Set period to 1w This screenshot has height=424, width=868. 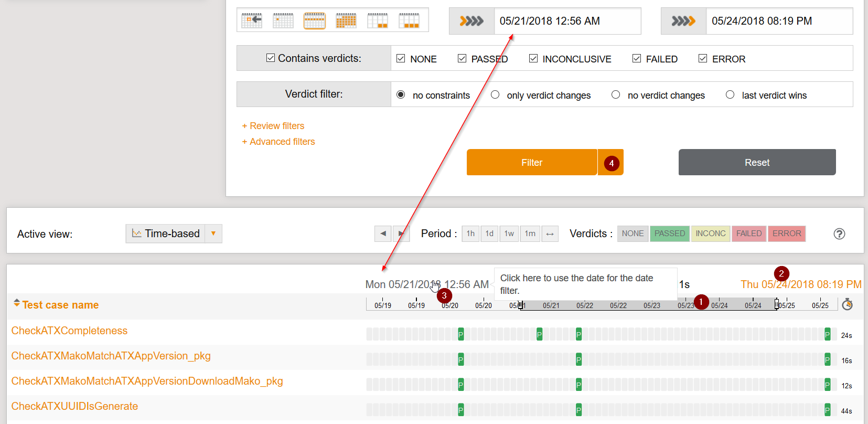click(x=509, y=234)
